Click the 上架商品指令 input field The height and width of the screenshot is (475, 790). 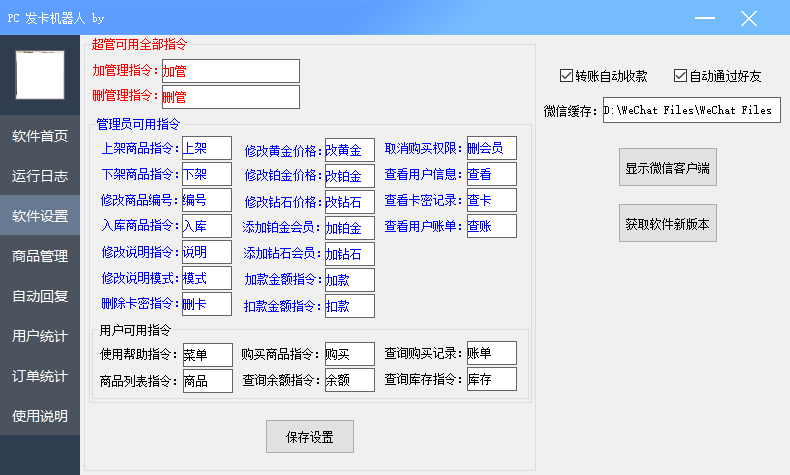point(207,148)
